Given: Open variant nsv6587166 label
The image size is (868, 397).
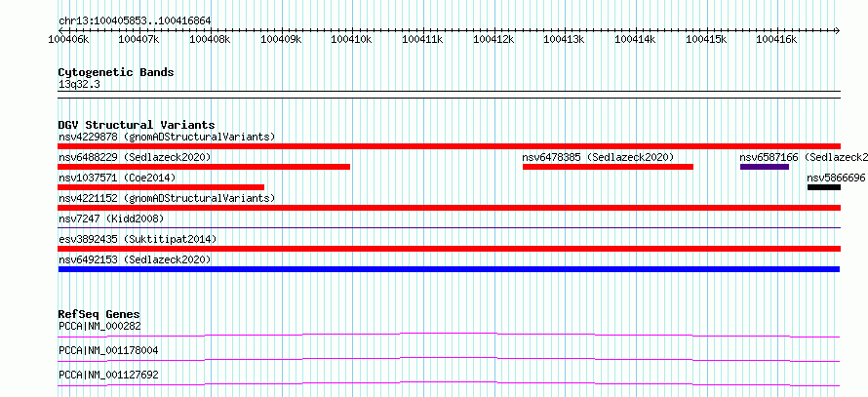Looking at the screenshot, I should pyautogui.click(x=804, y=157).
